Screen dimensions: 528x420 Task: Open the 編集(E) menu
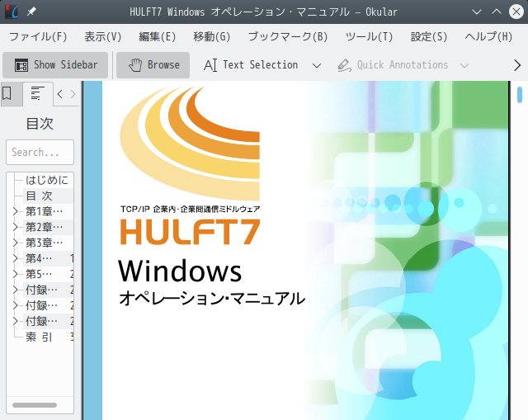(158, 36)
